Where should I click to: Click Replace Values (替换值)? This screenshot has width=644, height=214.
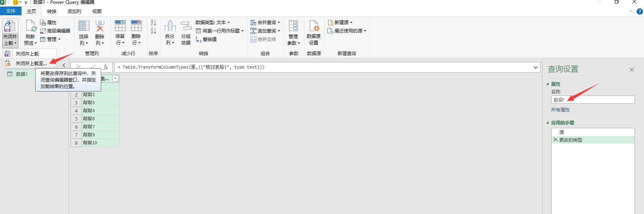[x=206, y=39]
